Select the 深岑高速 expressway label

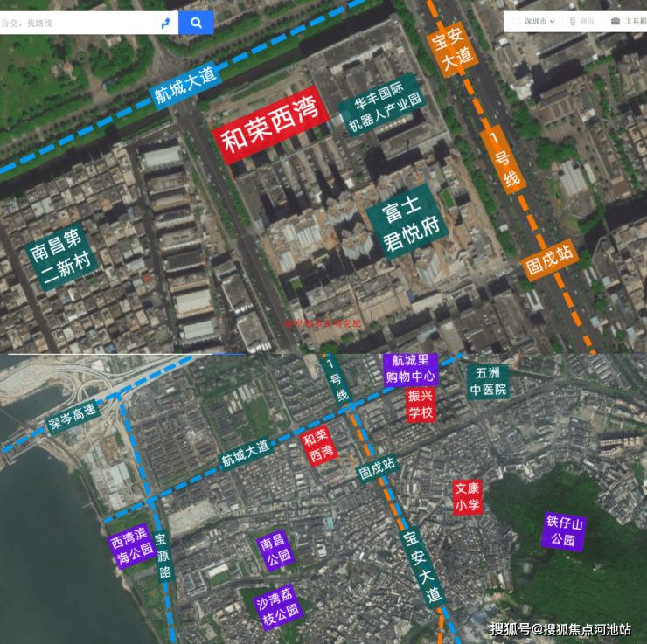click(x=73, y=417)
